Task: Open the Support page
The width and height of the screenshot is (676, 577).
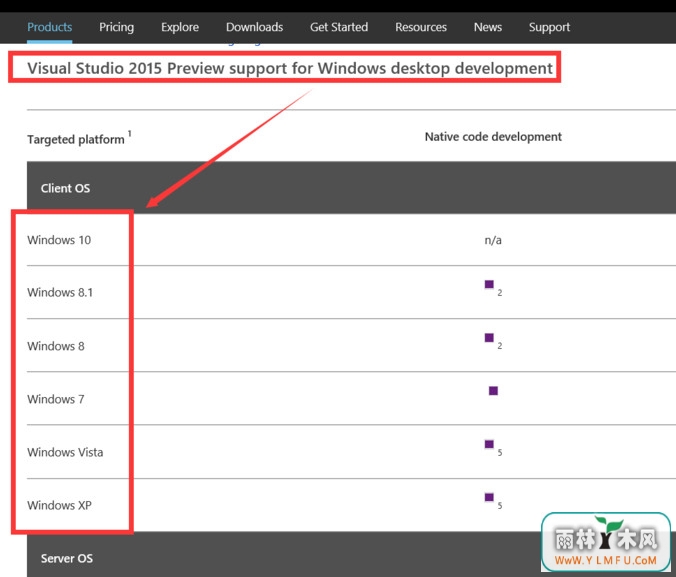Action: coord(549,27)
